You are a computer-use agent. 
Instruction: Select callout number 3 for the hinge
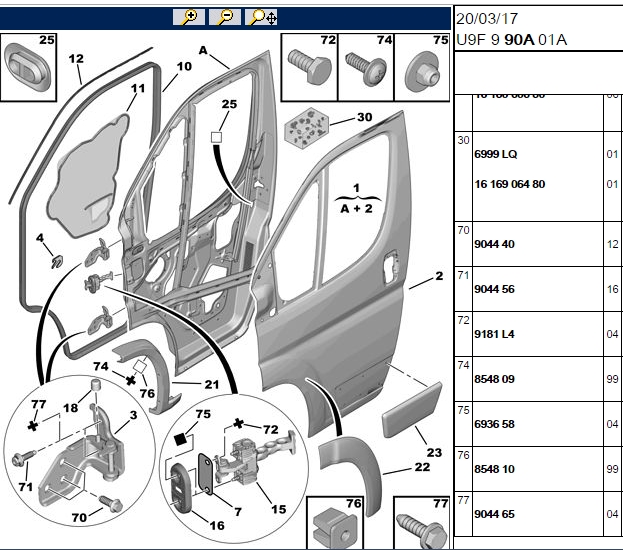point(134,415)
